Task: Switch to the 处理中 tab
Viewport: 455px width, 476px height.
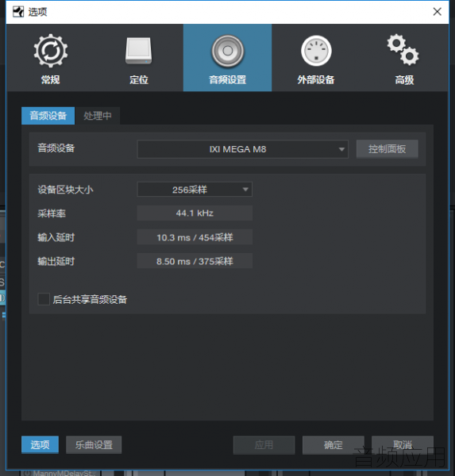Action: [x=98, y=116]
